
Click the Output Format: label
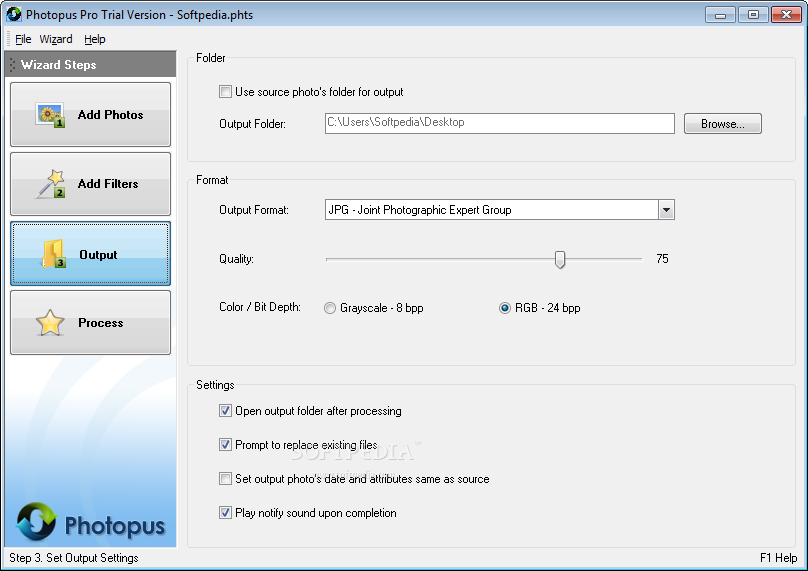click(x=254, y=210)
